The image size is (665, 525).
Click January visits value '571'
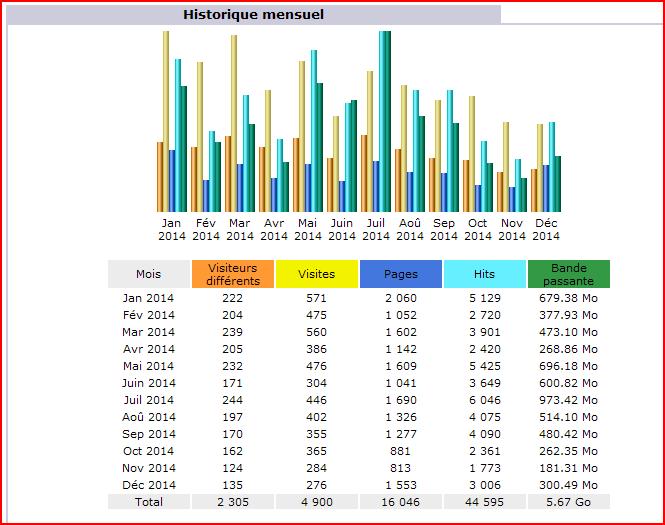(317, 298)
